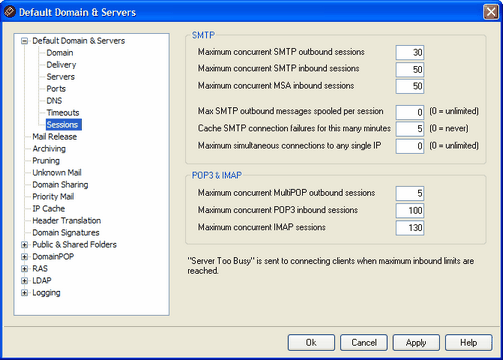This screenshot has width=503, height=360.
Task: Click the POP3 & IMAP group heading
Action: (217, 175)
